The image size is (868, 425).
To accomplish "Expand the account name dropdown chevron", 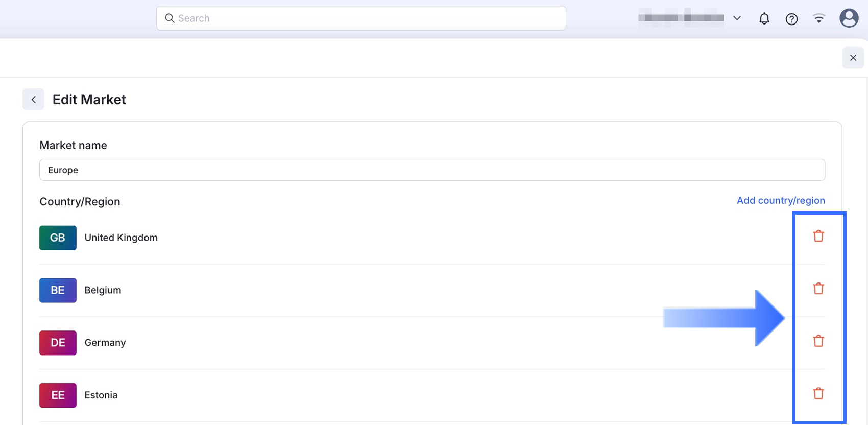I will [x=737, y=18].
